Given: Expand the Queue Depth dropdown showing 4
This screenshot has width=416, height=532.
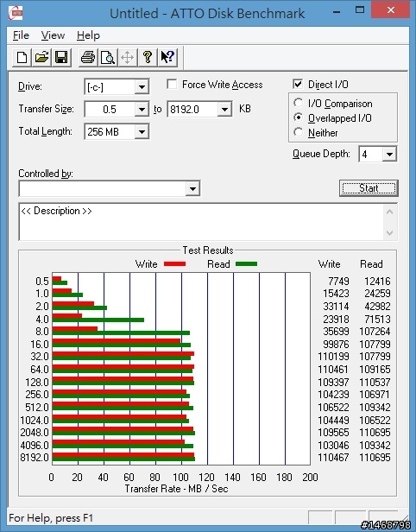Looking at the screenshot, I should 389,155.
